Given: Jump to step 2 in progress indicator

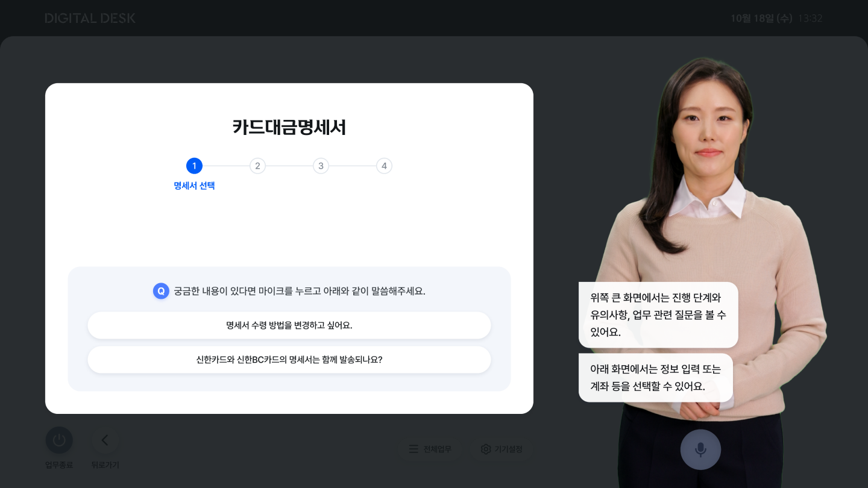Looking at the screenshot, I should click(x=257, y=166).
